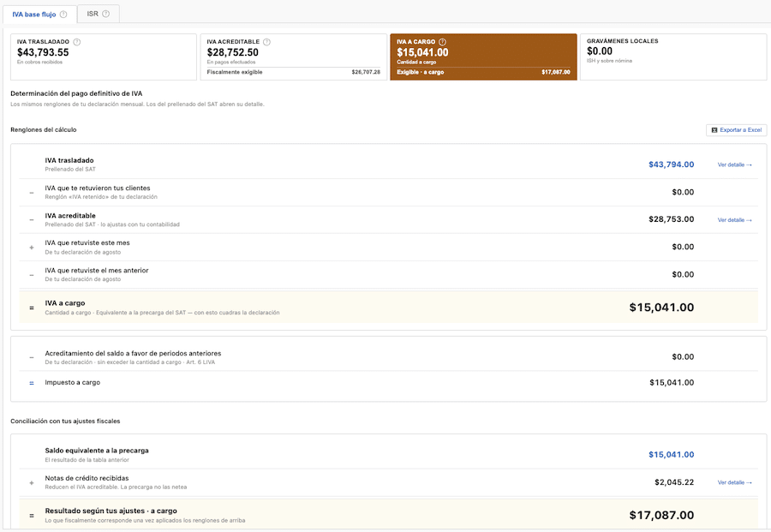This screenshot has width=771, height=532.
Task: Click the $43,794.00 IVA trasladado amount
Action: pos(671,164)
